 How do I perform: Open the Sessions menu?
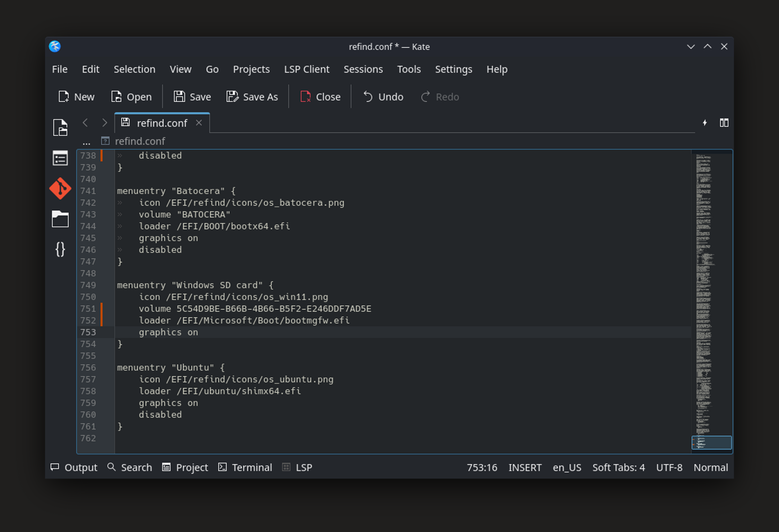point(363,69)
